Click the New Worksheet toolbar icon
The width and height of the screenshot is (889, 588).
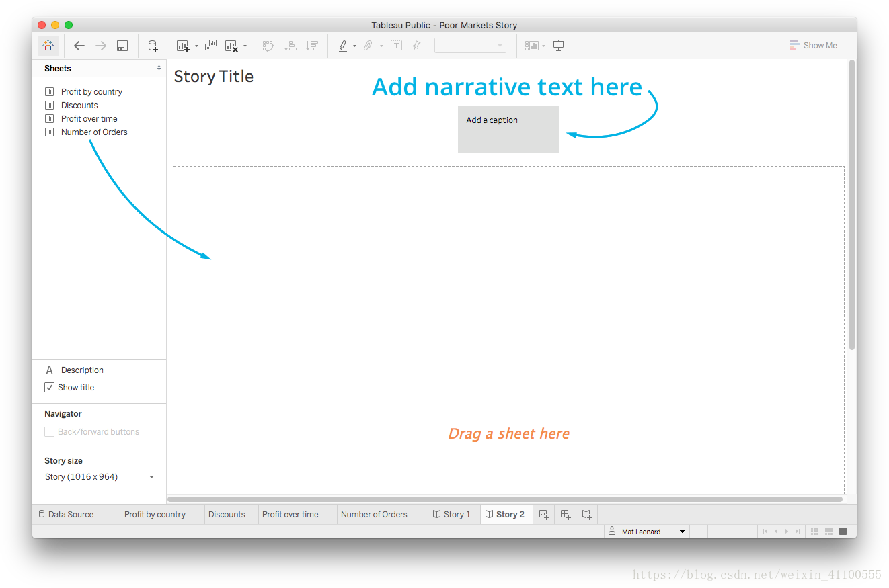pos(183,46)
